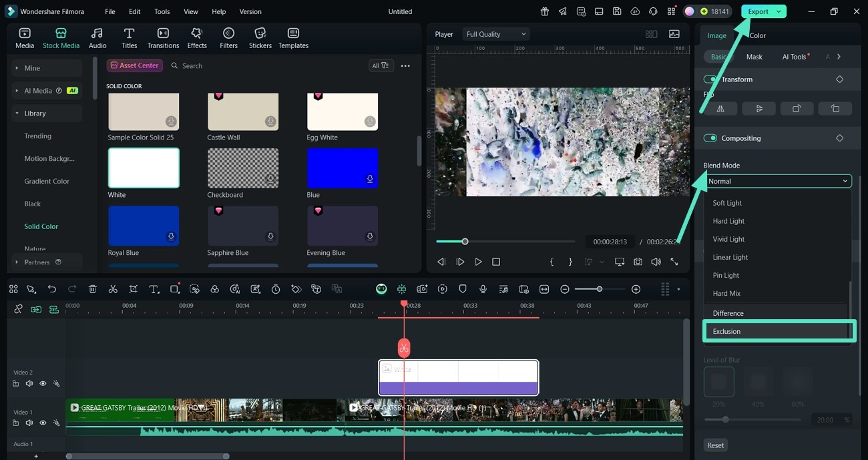
Task: Open the File menu
Action: point(110,11)
